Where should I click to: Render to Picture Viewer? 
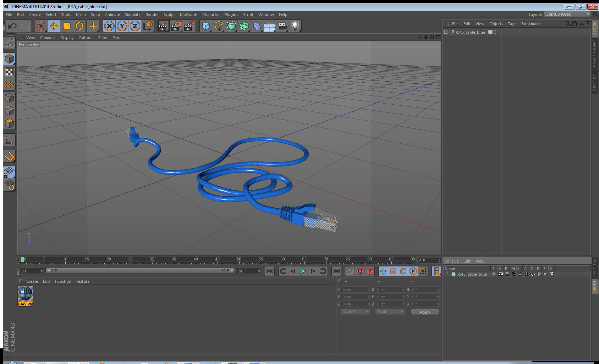(176, 26)
